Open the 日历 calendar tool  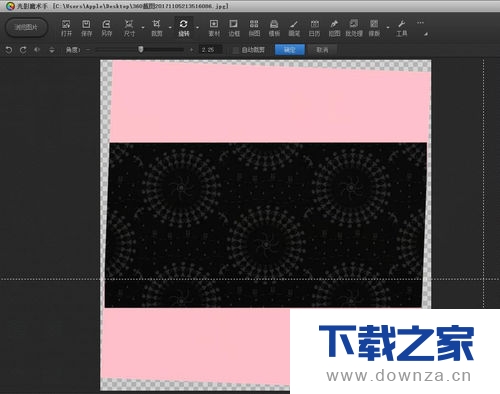pos(314,28)
